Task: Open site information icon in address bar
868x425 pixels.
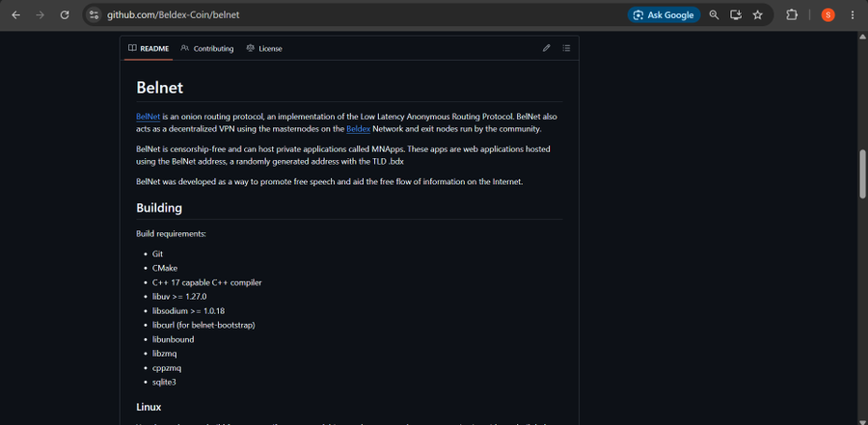Action: [x=95, y=15]
